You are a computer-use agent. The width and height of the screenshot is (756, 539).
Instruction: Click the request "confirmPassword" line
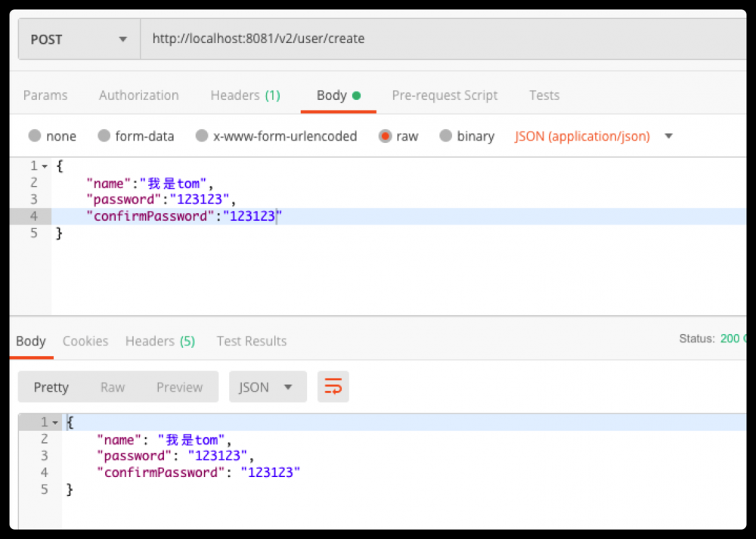pyautogui.click(x=184, y=216)
